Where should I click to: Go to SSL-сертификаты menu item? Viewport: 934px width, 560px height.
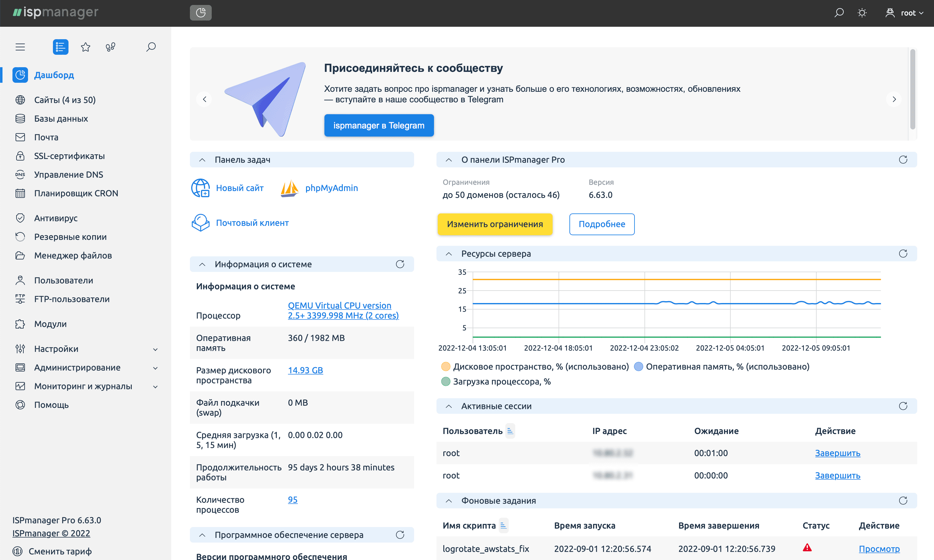(69, 156)
